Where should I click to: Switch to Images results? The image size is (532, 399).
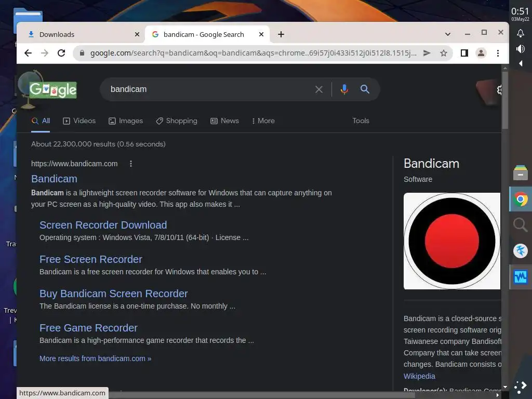(x=126, y=121)
